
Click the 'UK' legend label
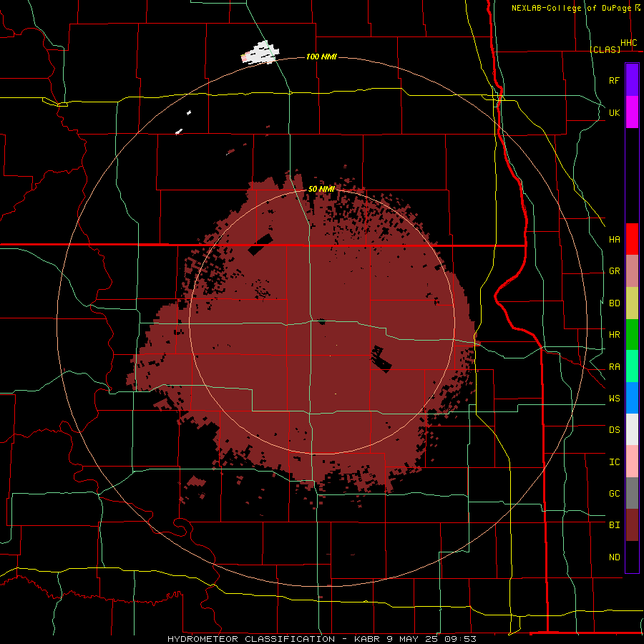tap(614, 113)
